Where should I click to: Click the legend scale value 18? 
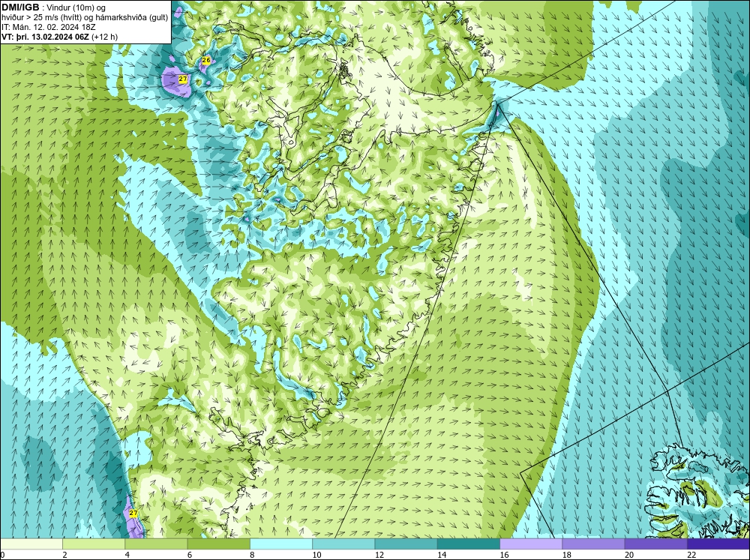566,555
